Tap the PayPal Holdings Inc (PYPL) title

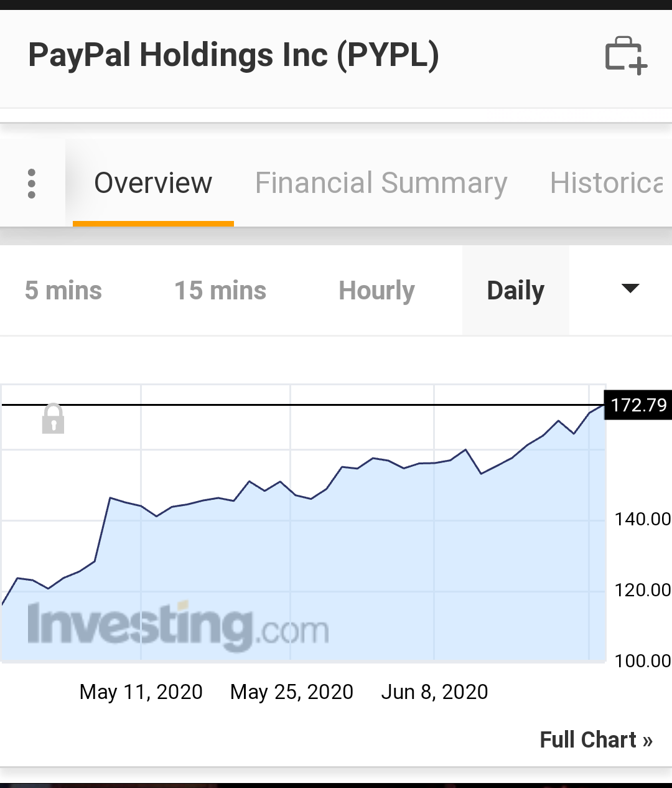coord(233,55)
